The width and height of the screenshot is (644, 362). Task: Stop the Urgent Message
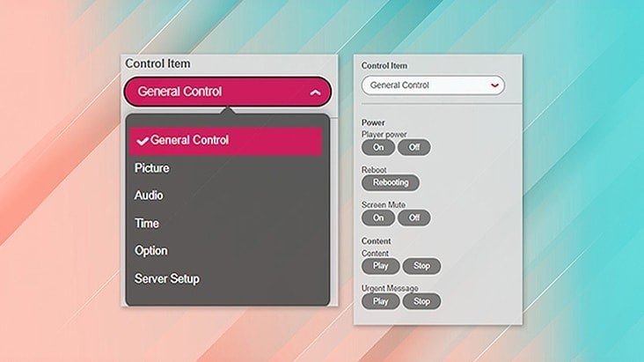tap(421, 301)
